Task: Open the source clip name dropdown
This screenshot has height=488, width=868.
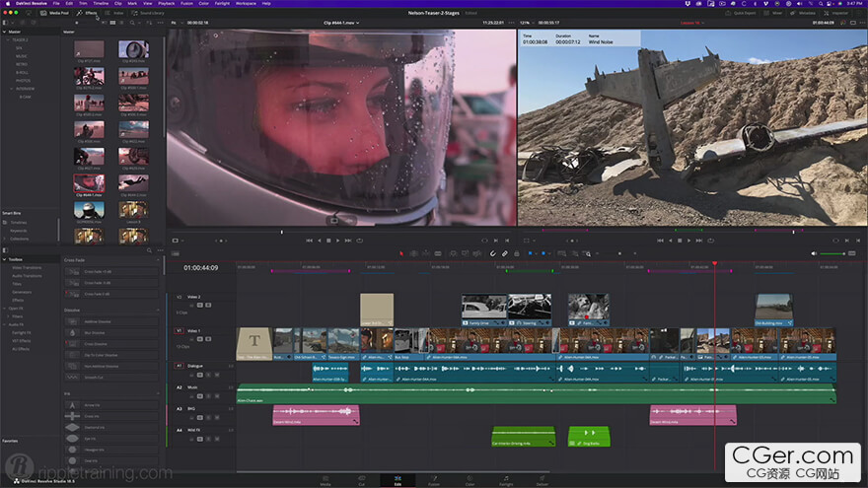Action: [x=342, y=22]
